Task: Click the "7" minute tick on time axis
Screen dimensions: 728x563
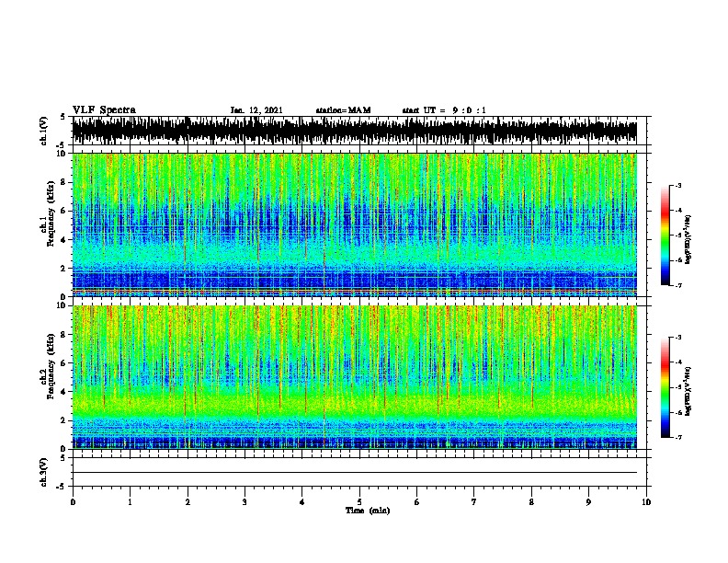Action: [x=474, y=502]
